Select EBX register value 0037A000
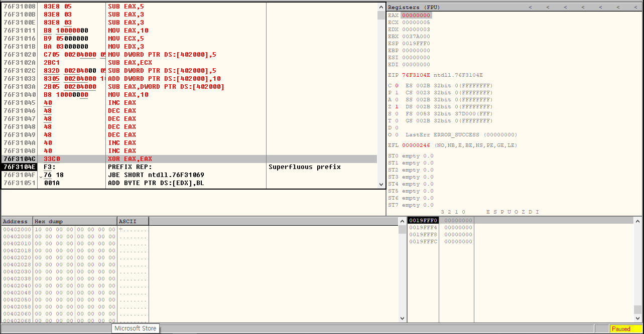This screenshot has height=334, width=644. [x=416, y=37]
